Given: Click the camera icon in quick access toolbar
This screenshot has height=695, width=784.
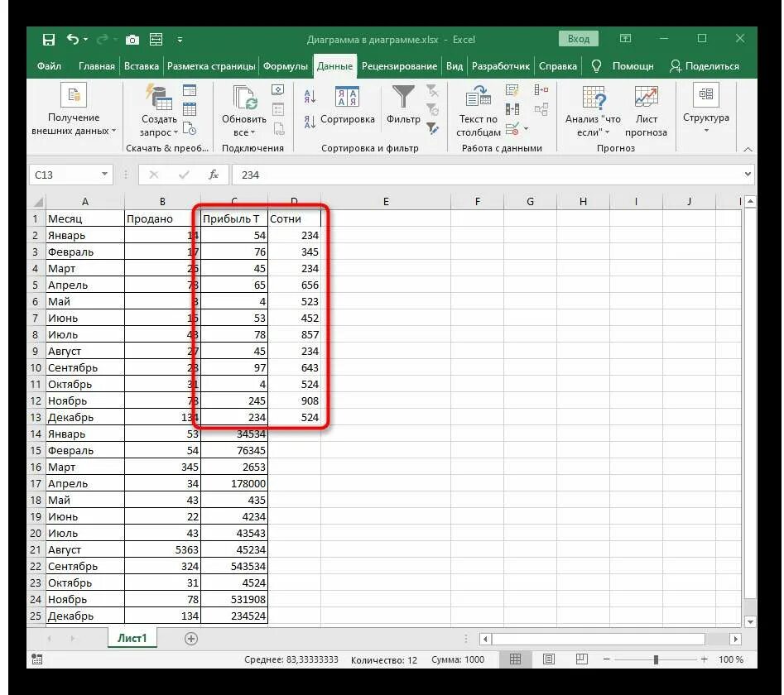Looking at the screenshot, I should [x=132, y=40].
